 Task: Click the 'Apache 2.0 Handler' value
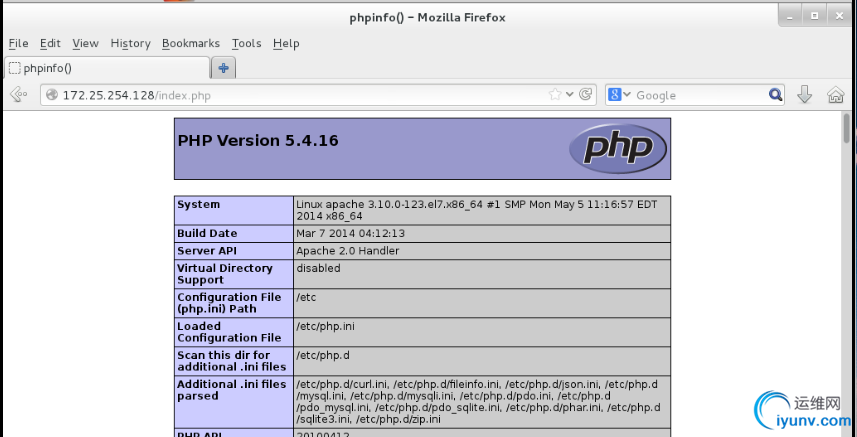point(348,251)
